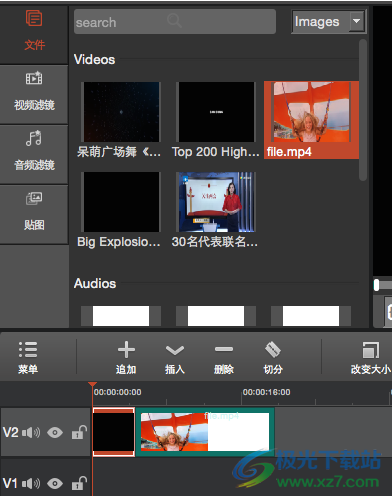Select the 30名代表联名 video thumbnail
The image size is (392, 498).
(216, 202)
